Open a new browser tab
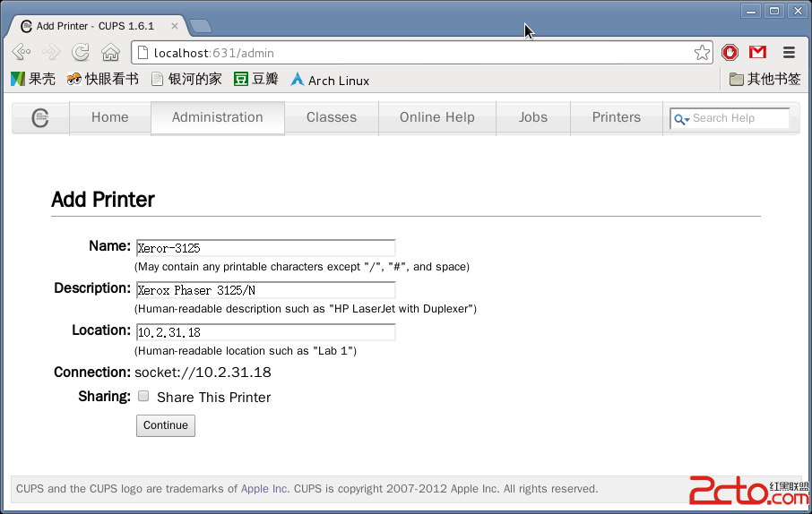Viewport: 812px width, 514px height. click(201, 25)
